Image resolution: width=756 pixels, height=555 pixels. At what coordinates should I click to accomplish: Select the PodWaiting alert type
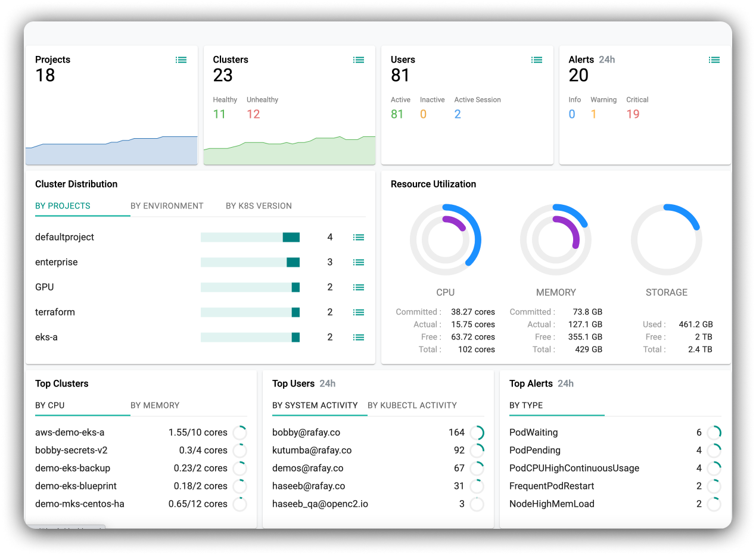pos(534,432)
